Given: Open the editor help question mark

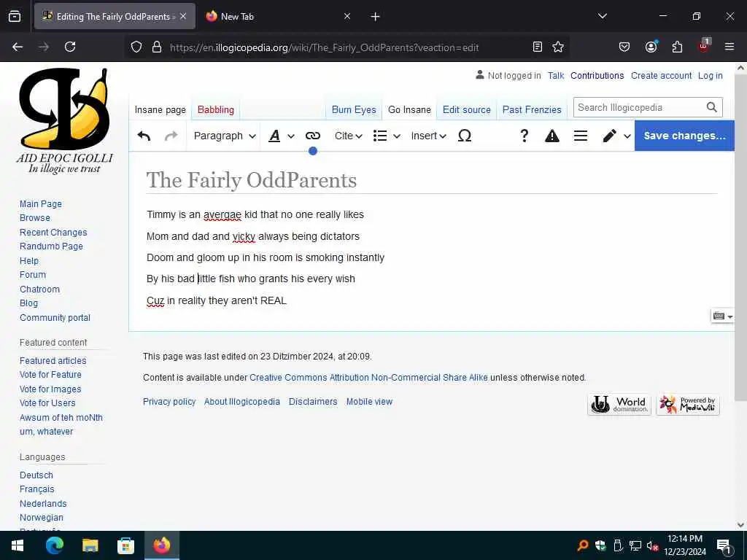Looking at the screenshot, I should [524, 136].
